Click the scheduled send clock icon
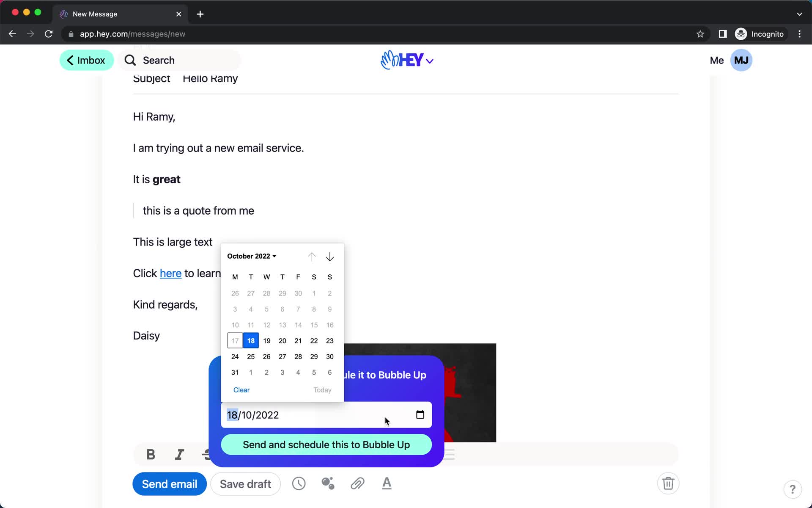Viewport: 812px width, 508px height. pos(299,483)
